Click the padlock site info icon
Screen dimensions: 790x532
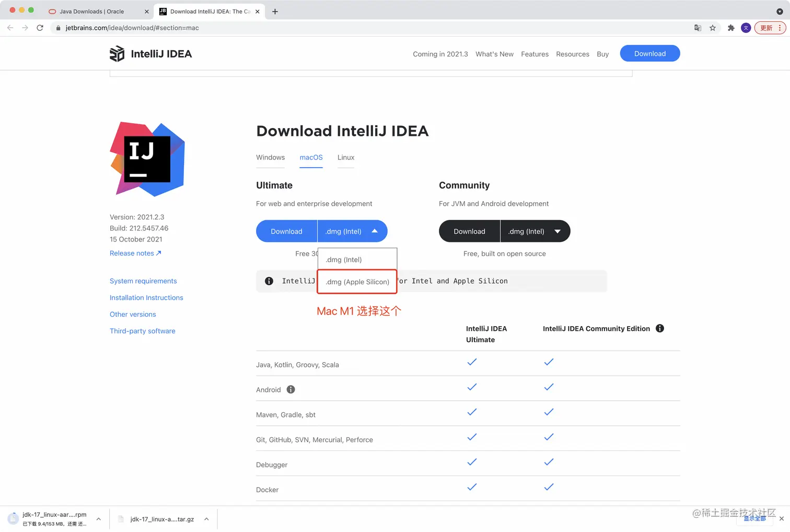[58, 28]
